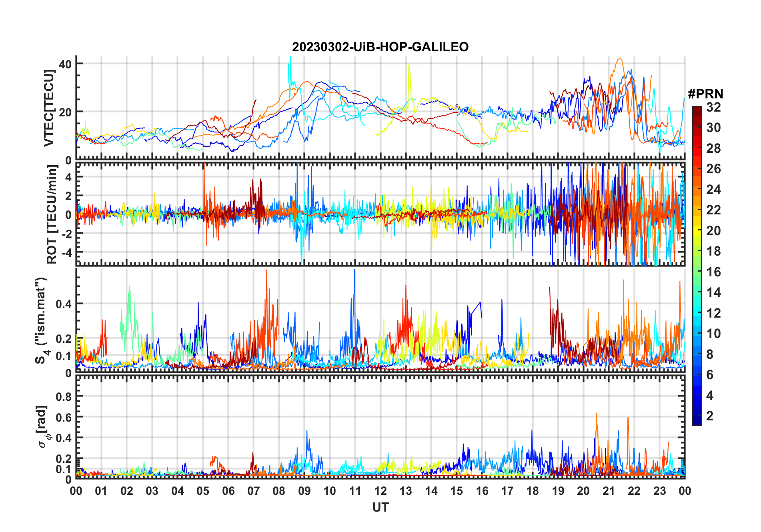Click the UT x-axis label
This screenshot has width=761, height=532.
(380, 507)
